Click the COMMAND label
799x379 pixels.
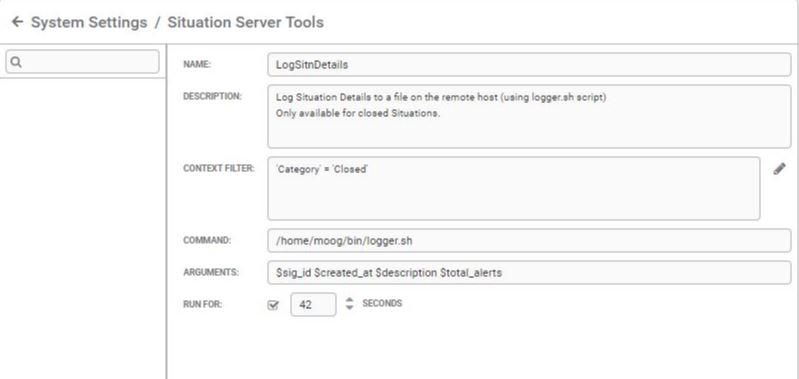(x=207, y=240)
